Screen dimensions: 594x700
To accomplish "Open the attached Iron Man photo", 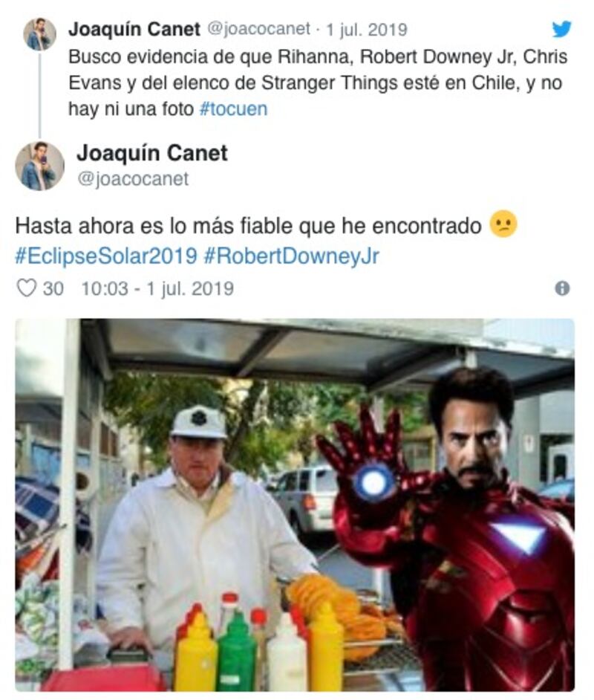I will [295, 505].
